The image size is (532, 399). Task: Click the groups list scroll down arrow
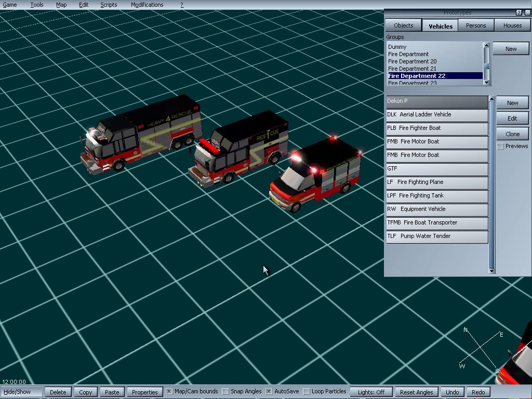486,82
